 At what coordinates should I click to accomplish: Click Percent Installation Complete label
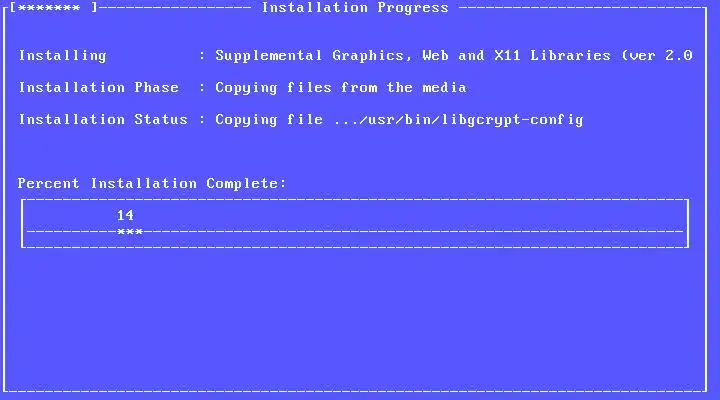tap(152, 184)
